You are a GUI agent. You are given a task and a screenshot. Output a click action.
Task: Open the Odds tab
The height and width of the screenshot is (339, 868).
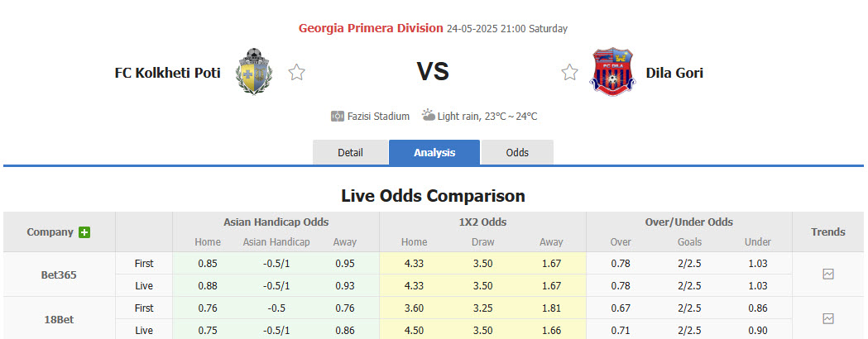coord(517,153)
